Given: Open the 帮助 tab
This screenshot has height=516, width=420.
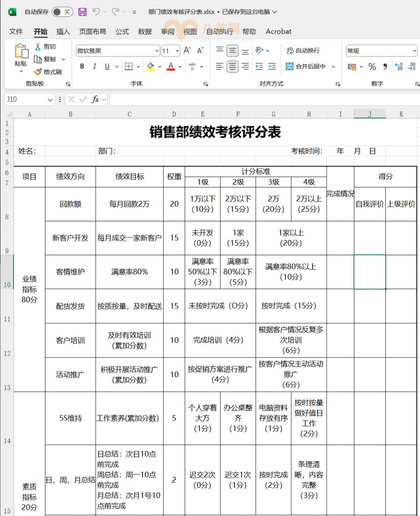Looking at the screenshot, I should tap(249, 31).
